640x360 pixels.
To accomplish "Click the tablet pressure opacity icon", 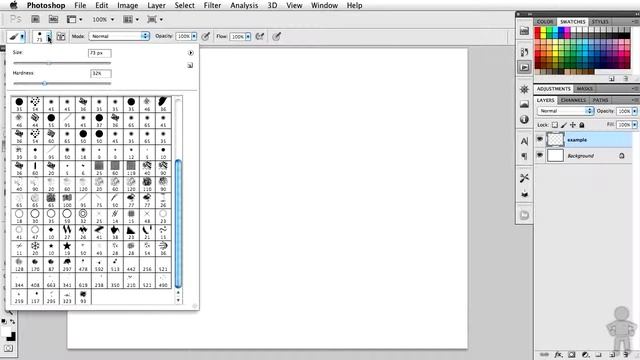I will [x=206, y=37].
